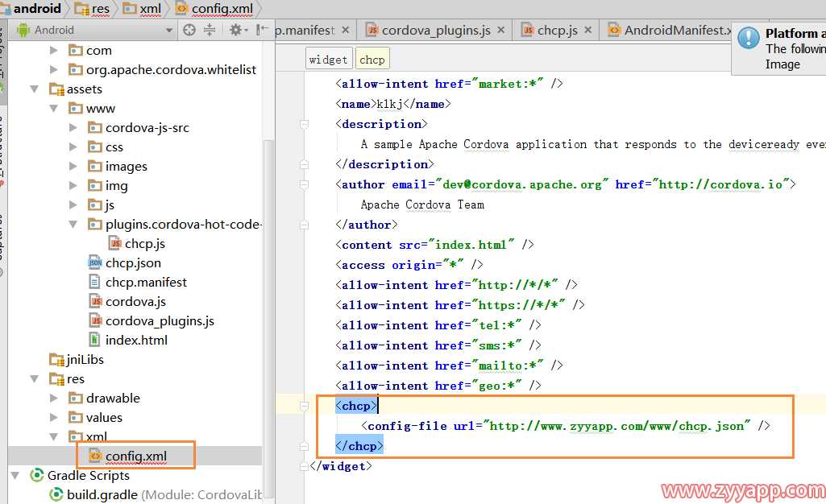Screen dimensions: 826x504
Task: Click the res breadcrumb folder
Action: (92, 8)
